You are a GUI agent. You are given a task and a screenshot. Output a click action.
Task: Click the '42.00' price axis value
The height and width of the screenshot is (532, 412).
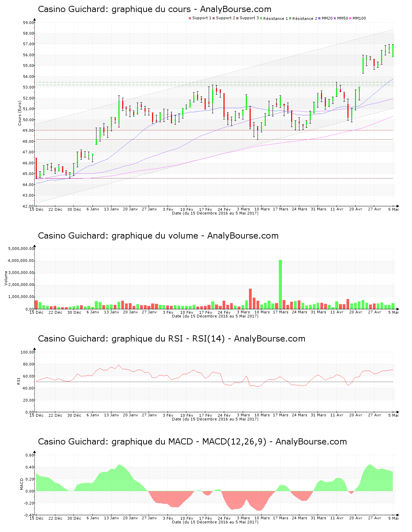[28, 206]
